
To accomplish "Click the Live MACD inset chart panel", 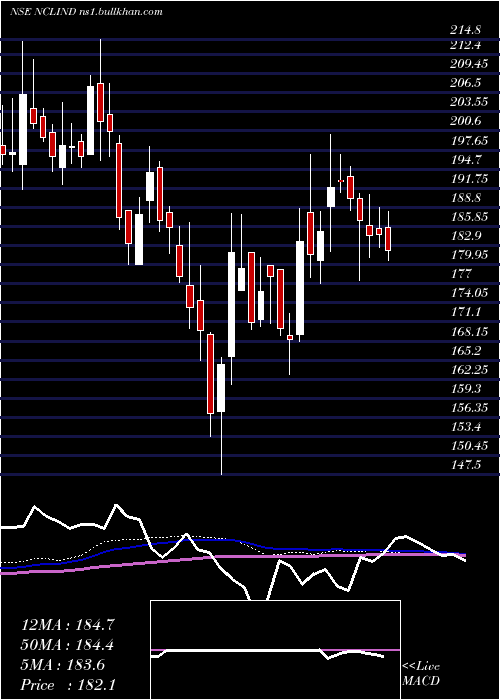I will point(275,650).
